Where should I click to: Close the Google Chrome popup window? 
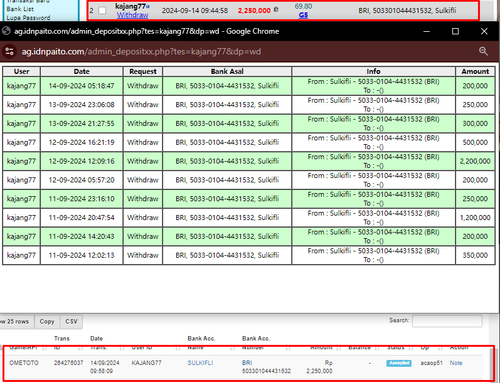point(484,31)
